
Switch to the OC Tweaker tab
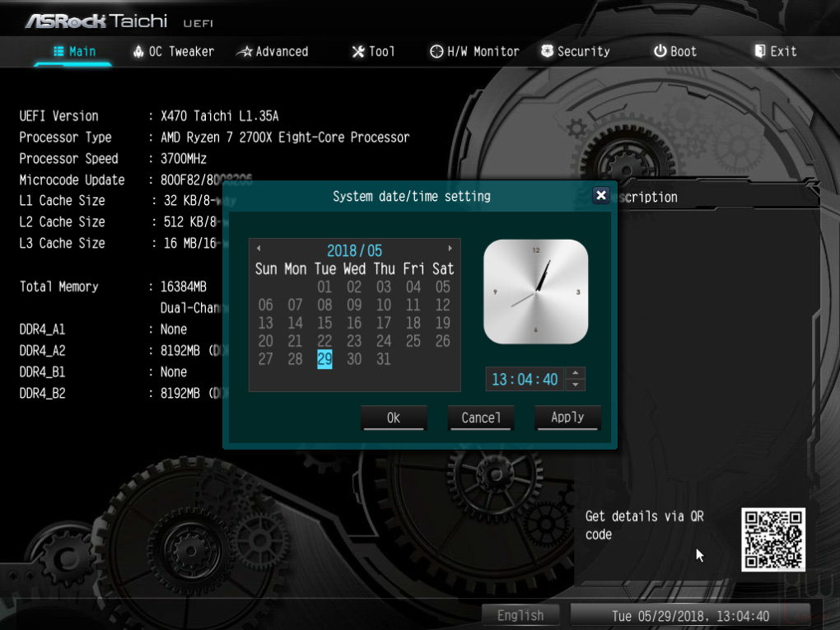point(173,51)
